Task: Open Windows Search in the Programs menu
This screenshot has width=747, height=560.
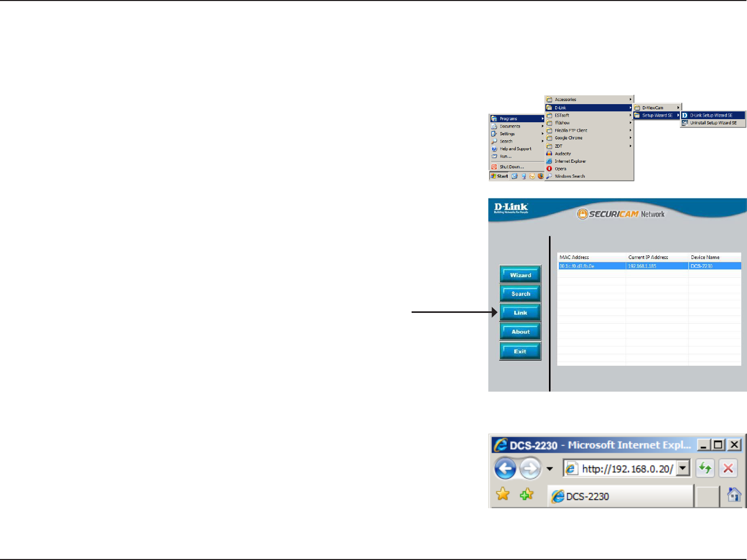Action: coord(589,176)
